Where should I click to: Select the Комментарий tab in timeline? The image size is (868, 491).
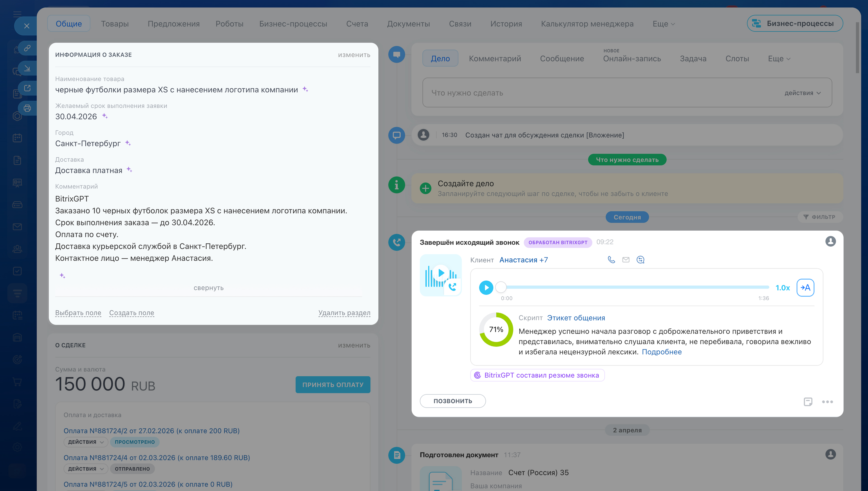click(495, 59)
